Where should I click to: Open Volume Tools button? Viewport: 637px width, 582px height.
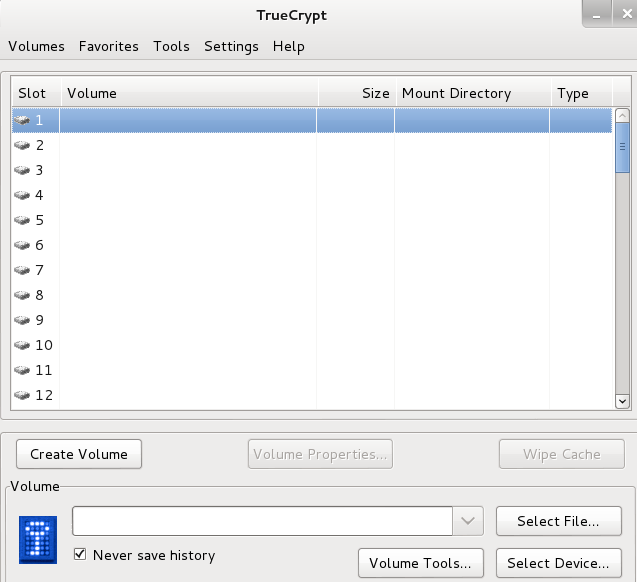tap(420, 563)
